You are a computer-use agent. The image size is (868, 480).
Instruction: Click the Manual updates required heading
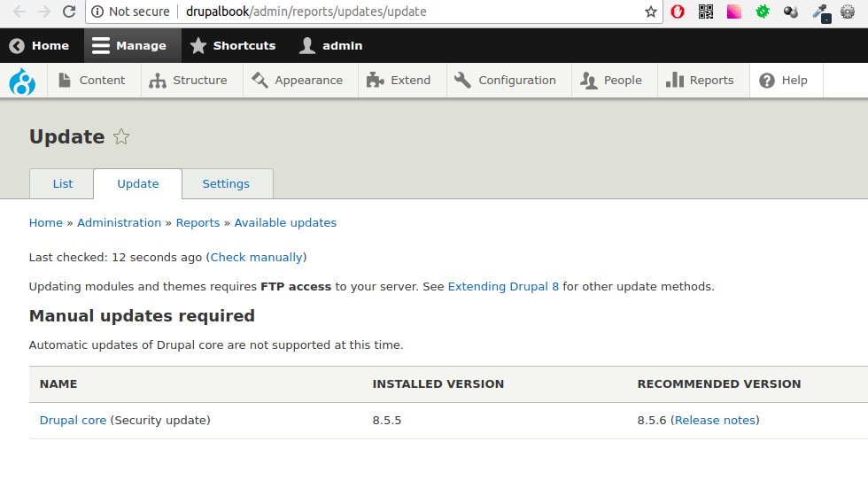pos(142,316)
